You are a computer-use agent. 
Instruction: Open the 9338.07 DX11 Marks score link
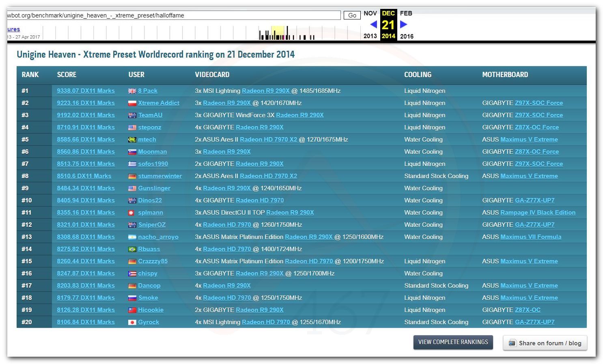86,91
